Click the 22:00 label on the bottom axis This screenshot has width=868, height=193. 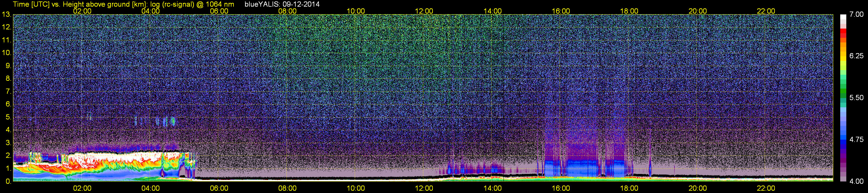tap(766, 188)
